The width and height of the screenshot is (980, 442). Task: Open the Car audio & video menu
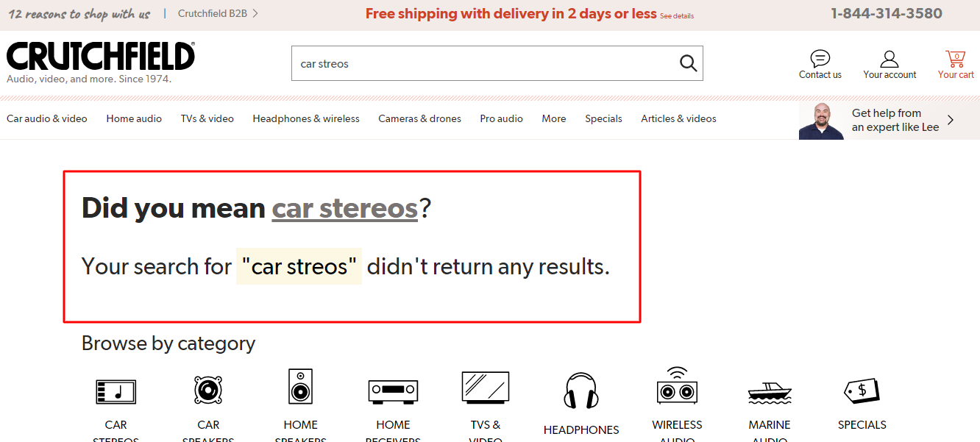tap(47, 118)
